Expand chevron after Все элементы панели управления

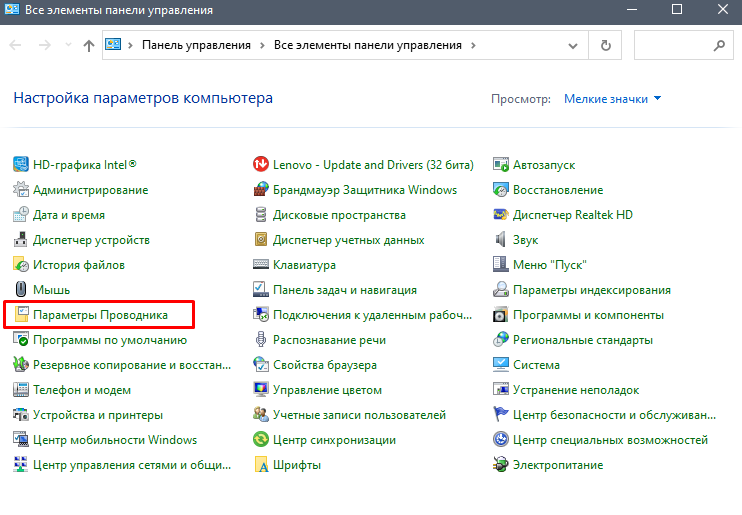(x=473, y=45)
